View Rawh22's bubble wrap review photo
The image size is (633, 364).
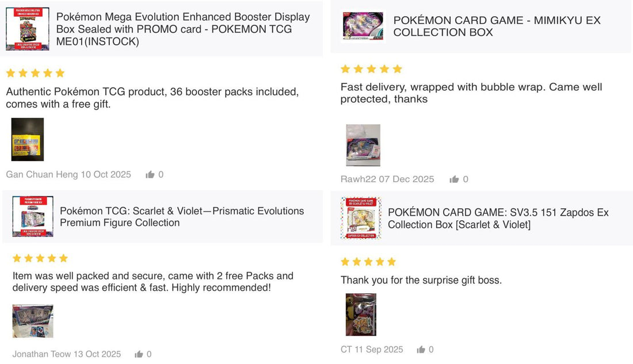[363, 145]
